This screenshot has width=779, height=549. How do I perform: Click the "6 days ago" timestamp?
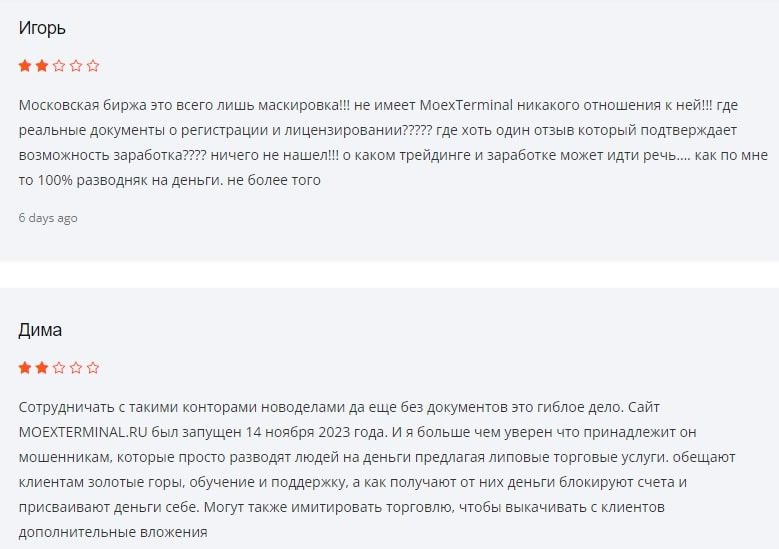tap(48, 218)
